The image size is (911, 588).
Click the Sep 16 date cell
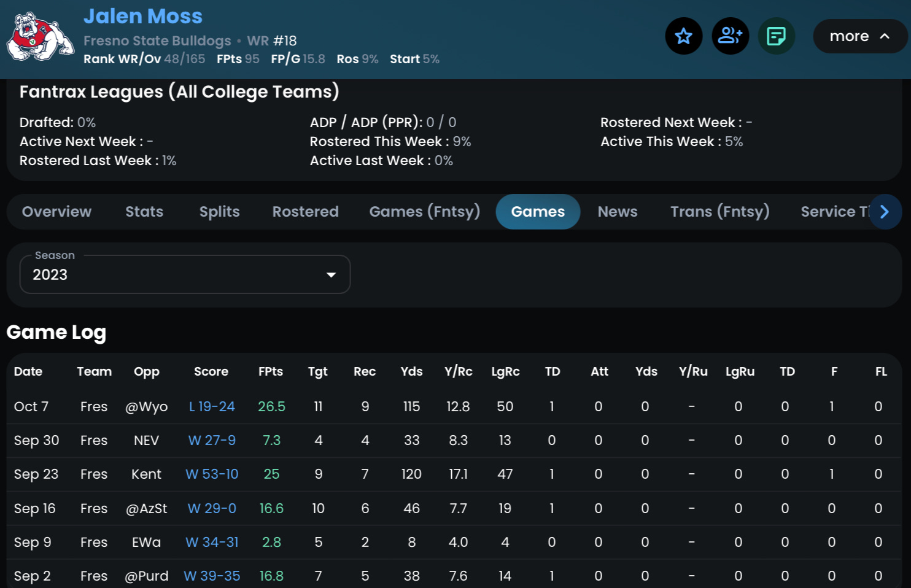pos(34,509)
